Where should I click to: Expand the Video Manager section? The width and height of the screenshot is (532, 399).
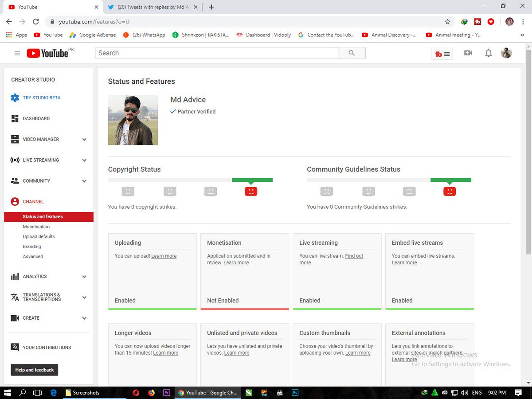point(84,140)
